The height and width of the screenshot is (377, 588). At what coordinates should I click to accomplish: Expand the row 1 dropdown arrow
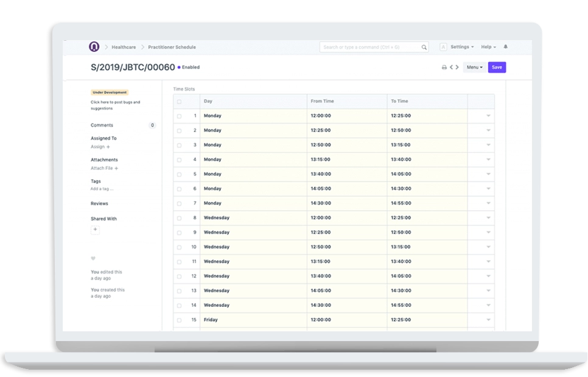pos(488,116)
